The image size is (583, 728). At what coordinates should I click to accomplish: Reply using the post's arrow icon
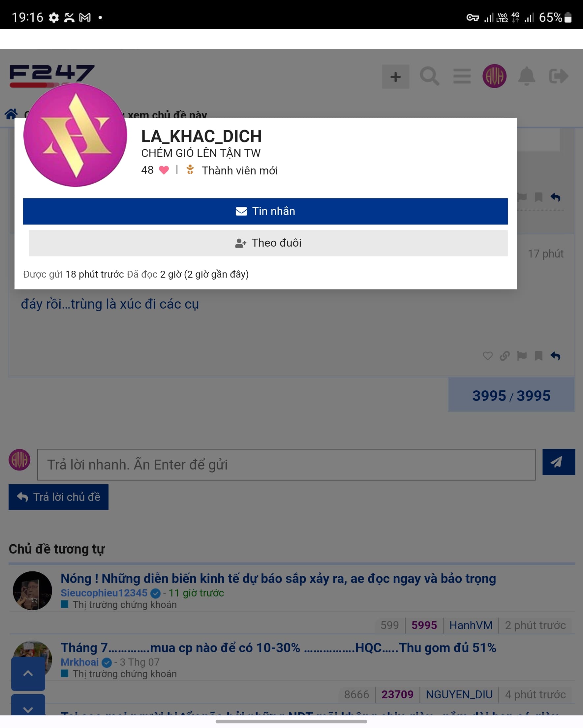(x=555, y=356)
